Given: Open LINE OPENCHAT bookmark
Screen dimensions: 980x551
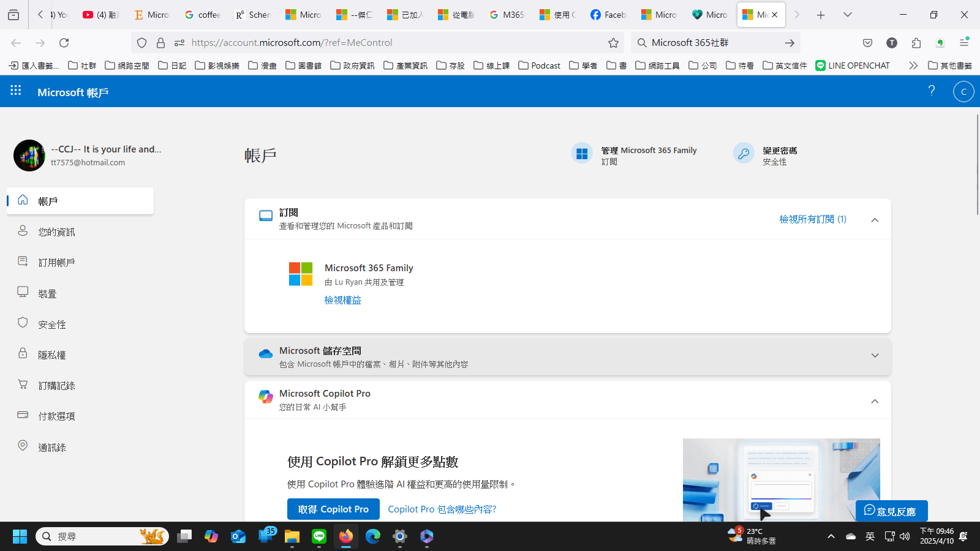Looking at the screenshot, I should point(853,66).
